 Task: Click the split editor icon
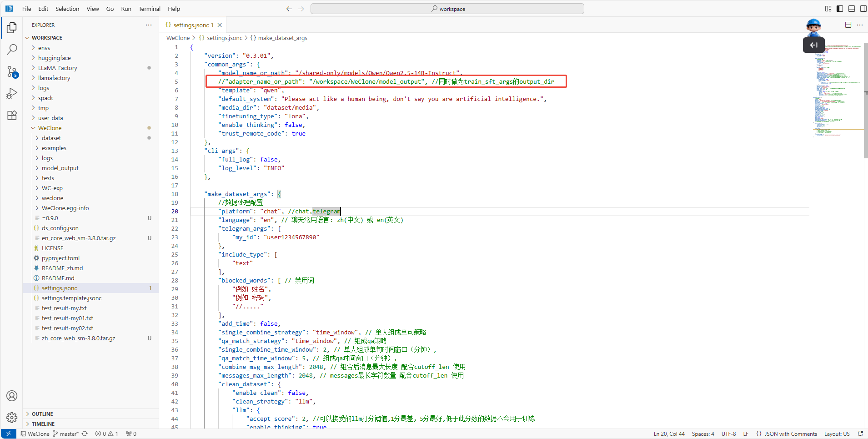pyautogui.click(x=848, y=25)
